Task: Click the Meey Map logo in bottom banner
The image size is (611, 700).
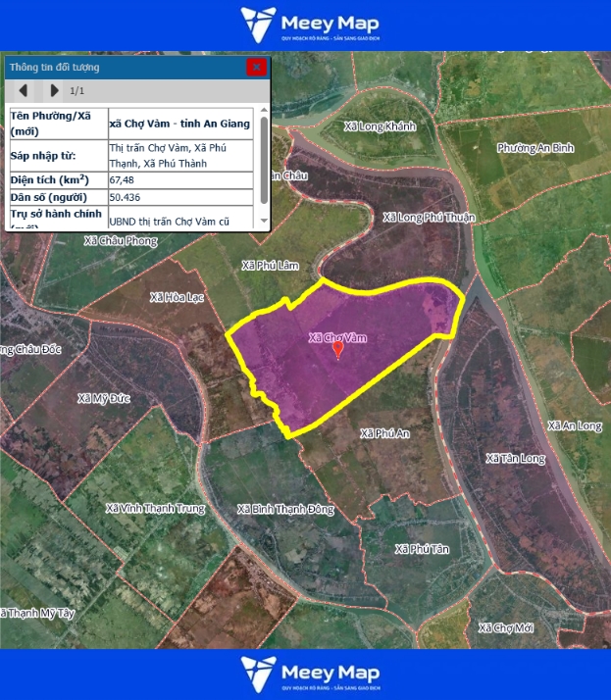Action: point(310,675)
